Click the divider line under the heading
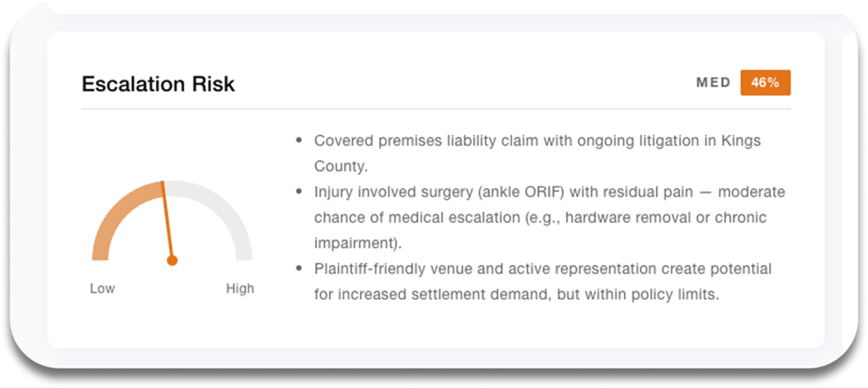 [x=436, y=109]
